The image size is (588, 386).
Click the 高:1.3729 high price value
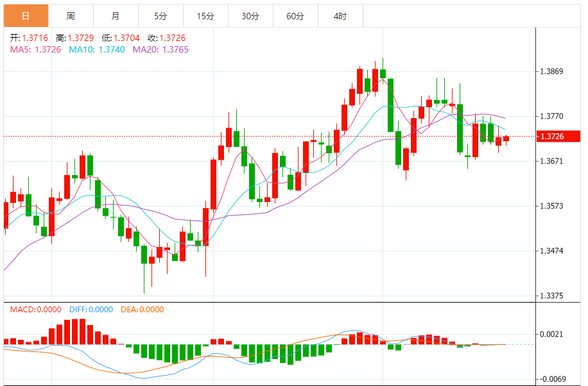[x=74, y=38]
